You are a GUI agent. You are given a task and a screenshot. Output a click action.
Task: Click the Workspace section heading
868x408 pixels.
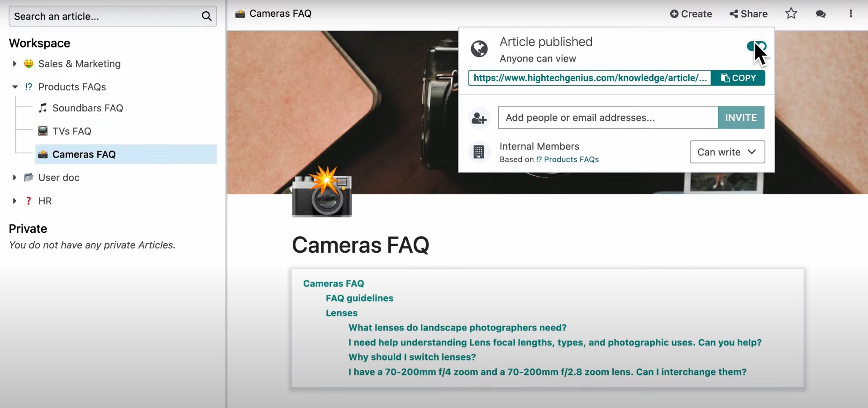[40, 43]
